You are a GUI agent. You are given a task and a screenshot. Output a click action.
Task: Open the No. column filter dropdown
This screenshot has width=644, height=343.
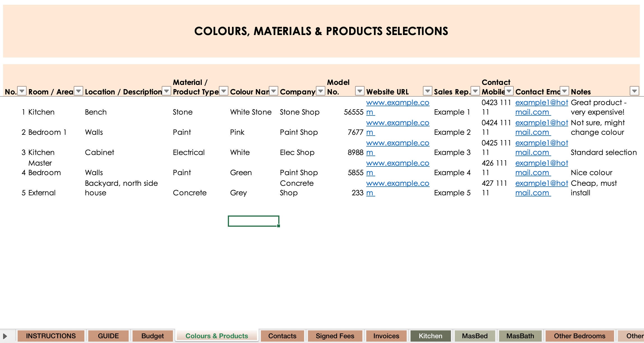[22, 91]
